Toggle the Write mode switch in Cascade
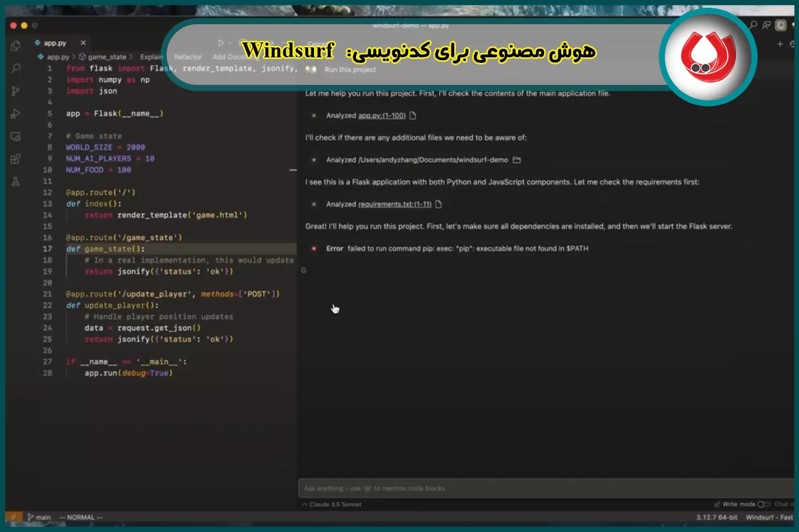This screenshot has width=799, height=532. [x=764, y=504]
